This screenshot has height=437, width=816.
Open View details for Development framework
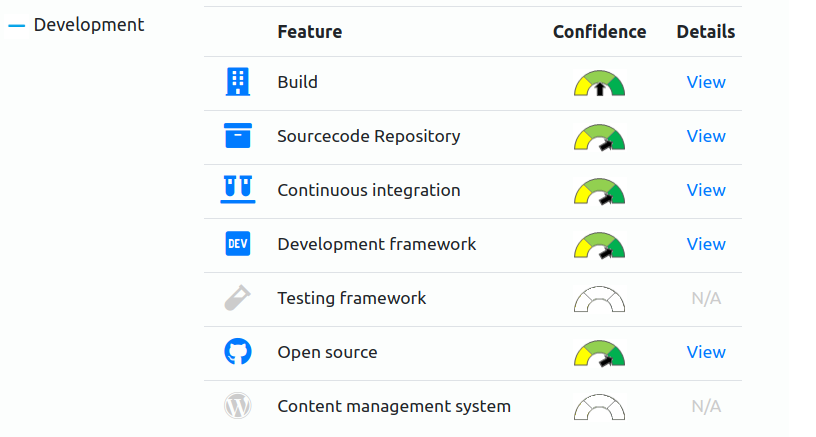click(x=706, y=245)
